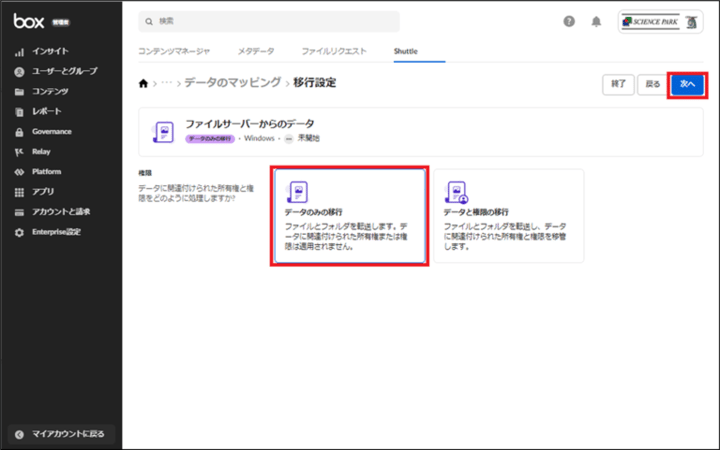Screen dimensions: 720x450
Task: Open Enterprise設定 in the sidebar
Action: [x=56, y=232]
